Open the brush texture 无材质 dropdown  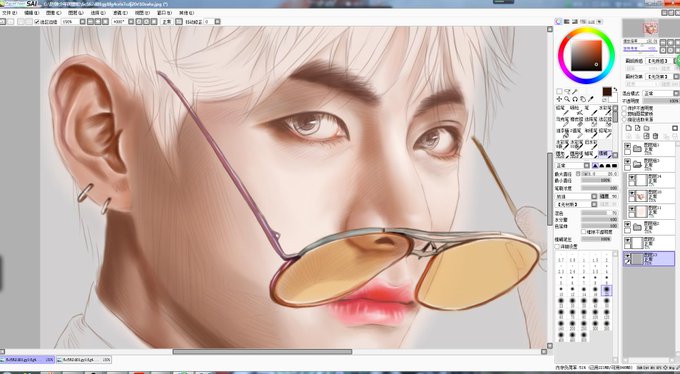[576, 204]
